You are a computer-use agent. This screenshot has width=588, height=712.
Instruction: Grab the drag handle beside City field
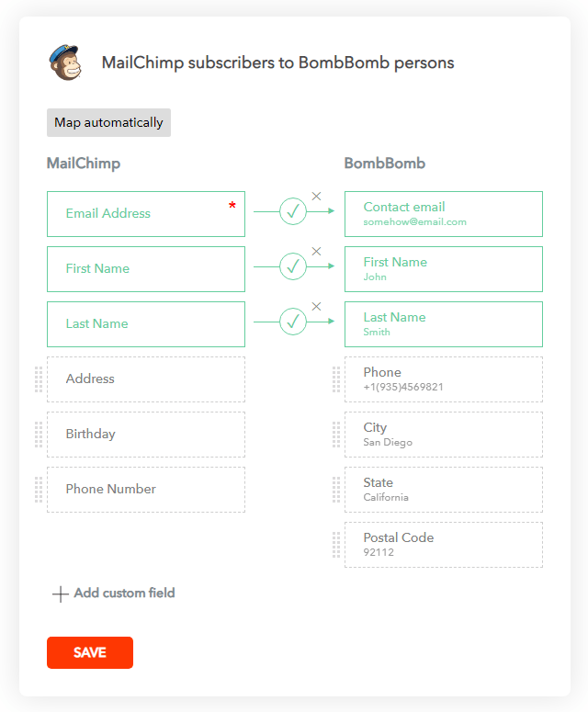point(336,435)
